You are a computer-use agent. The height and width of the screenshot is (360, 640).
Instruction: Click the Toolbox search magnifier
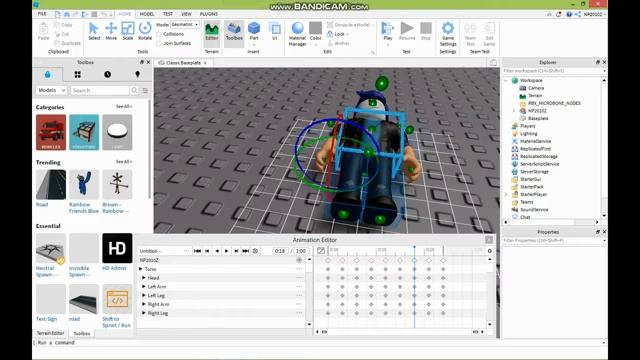[134, 90]
